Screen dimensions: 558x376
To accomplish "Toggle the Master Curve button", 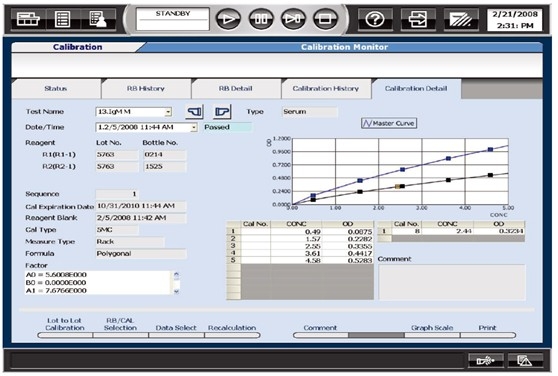I will [x=389, y=123].
